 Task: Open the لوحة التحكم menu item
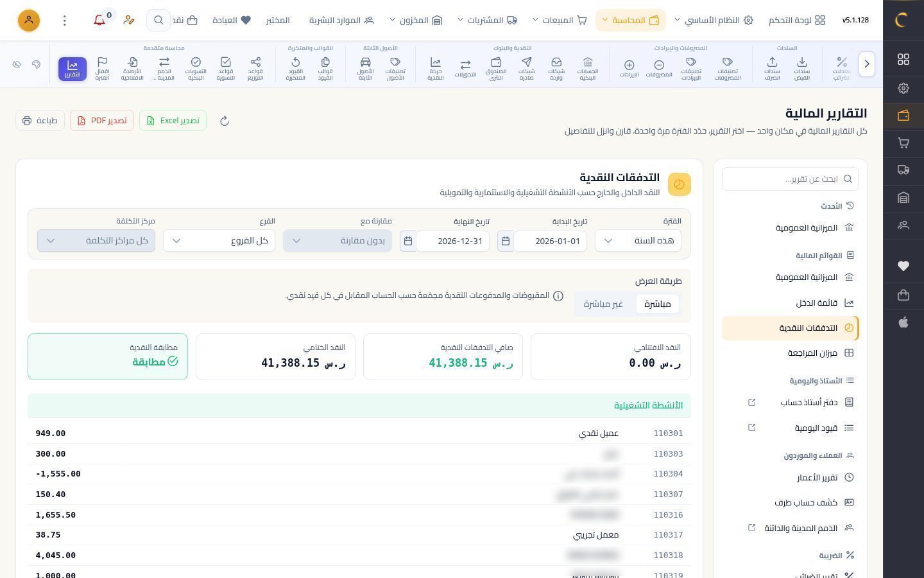(797, 21)
